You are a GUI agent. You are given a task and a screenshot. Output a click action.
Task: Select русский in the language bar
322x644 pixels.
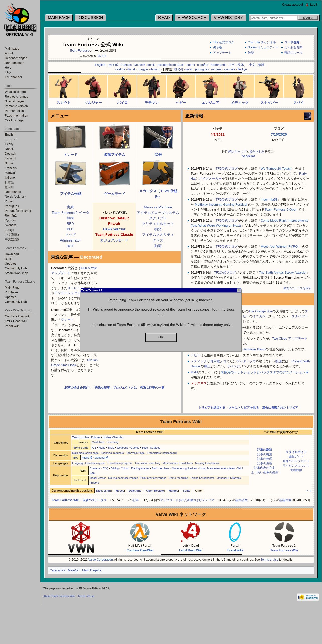(x=113, y=65)
